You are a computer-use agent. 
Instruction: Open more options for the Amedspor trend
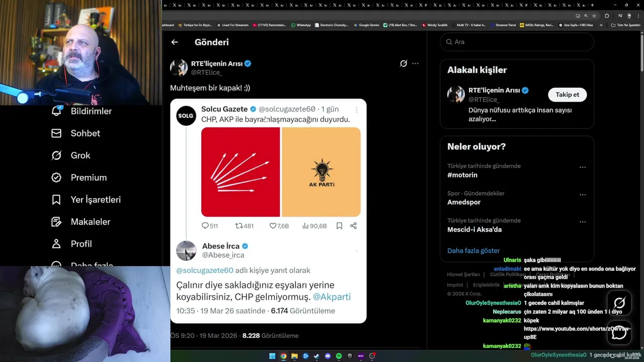[583, 195]
